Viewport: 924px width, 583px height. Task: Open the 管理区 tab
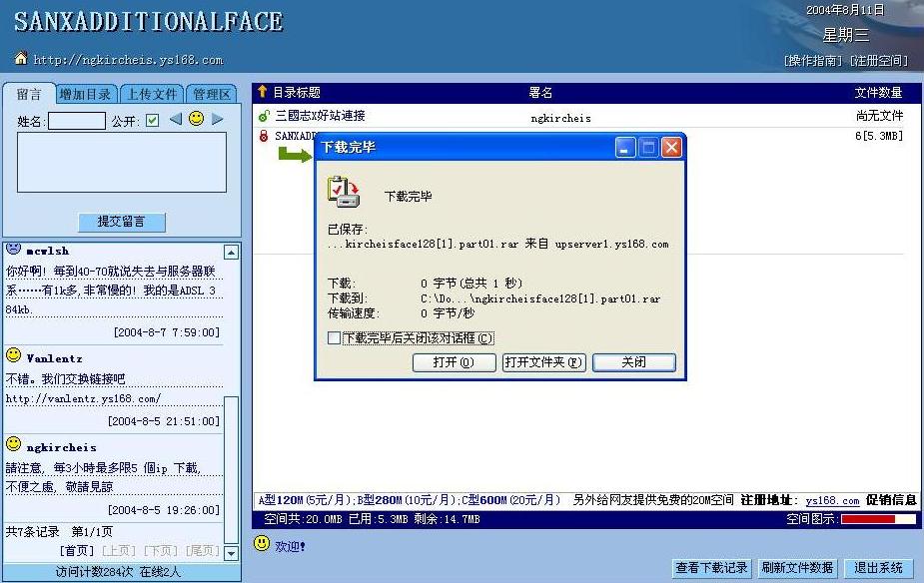coord(212,94)
